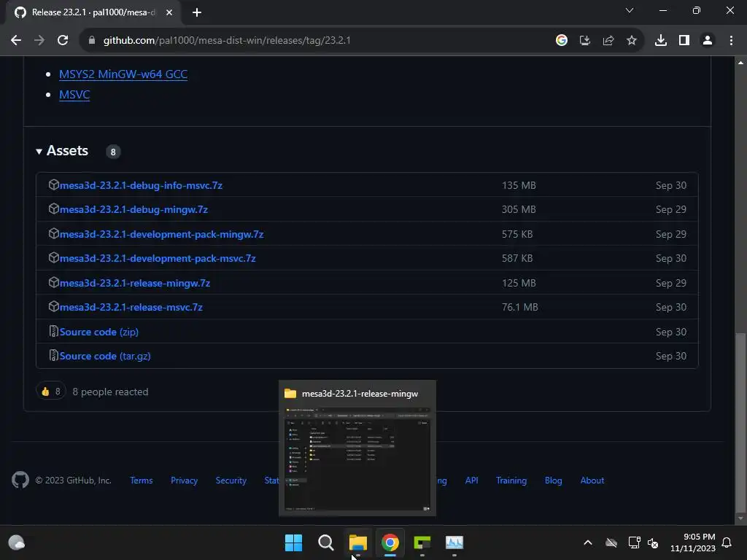Click the thumbs up reaction button

click(50, 392)
